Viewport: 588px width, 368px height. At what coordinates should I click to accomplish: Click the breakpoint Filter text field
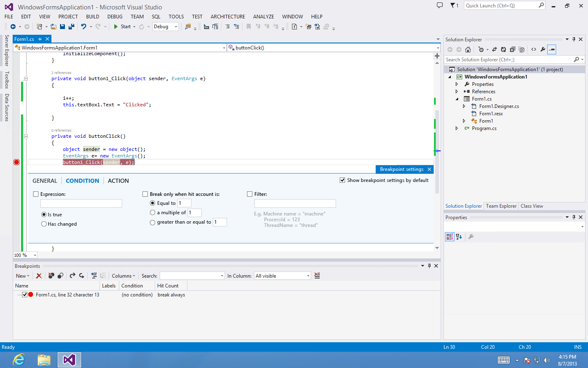295,203
